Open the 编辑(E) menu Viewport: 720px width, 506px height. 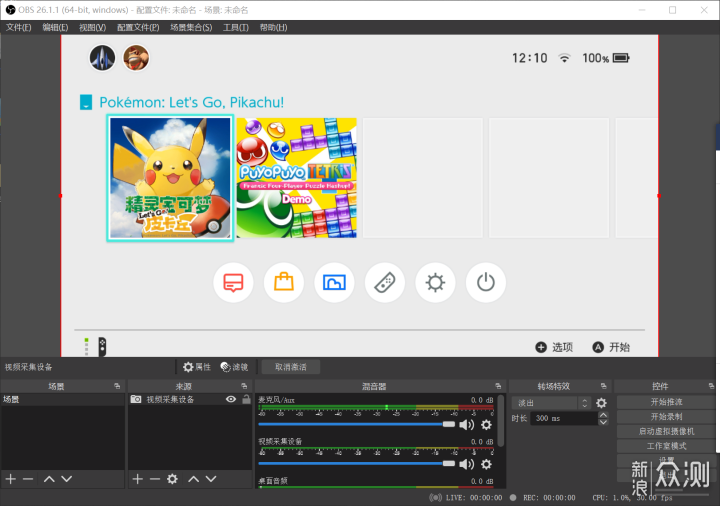55,28
